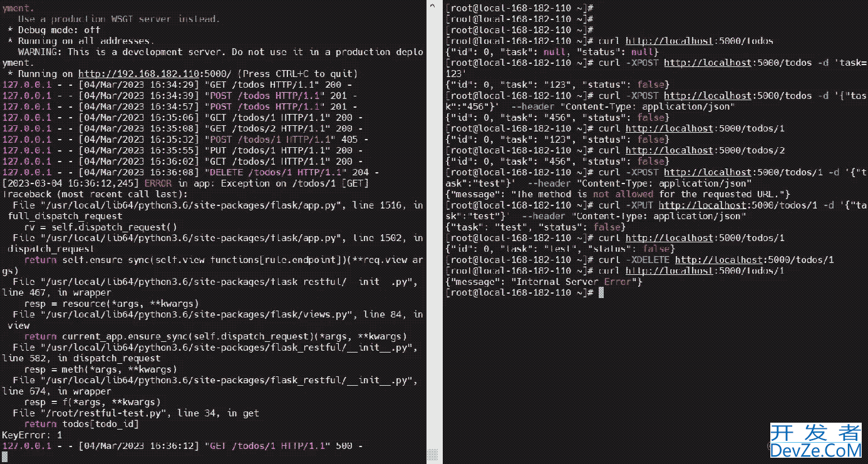Screen dimensions: 868x464
Task: Click the "KeyError: 1" line
Action: pos(33,435)
